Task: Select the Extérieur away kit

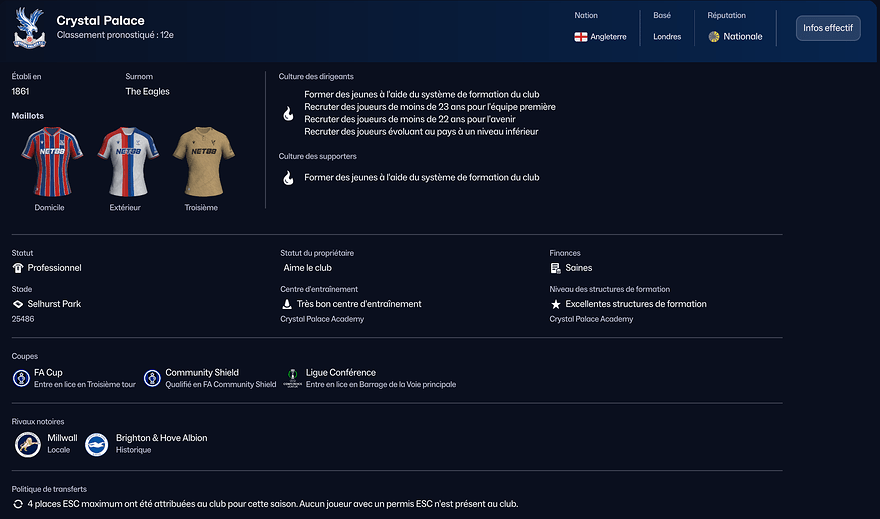Action: coord(125,162)
